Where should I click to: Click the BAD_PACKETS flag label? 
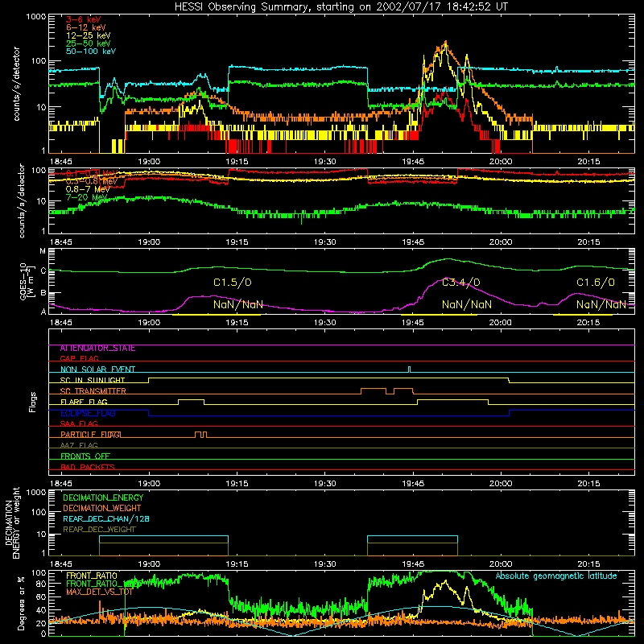click(x=88, y=467)
